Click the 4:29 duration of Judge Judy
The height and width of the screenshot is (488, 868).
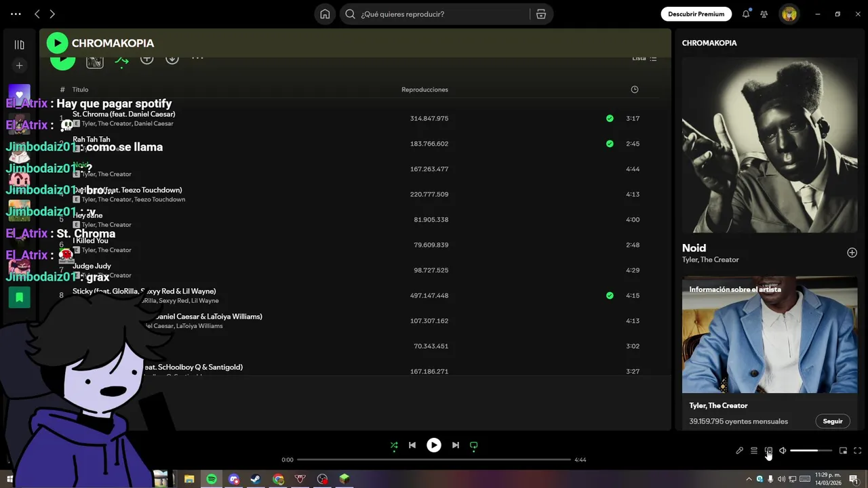pyautogui.click(x=633, y=270)
